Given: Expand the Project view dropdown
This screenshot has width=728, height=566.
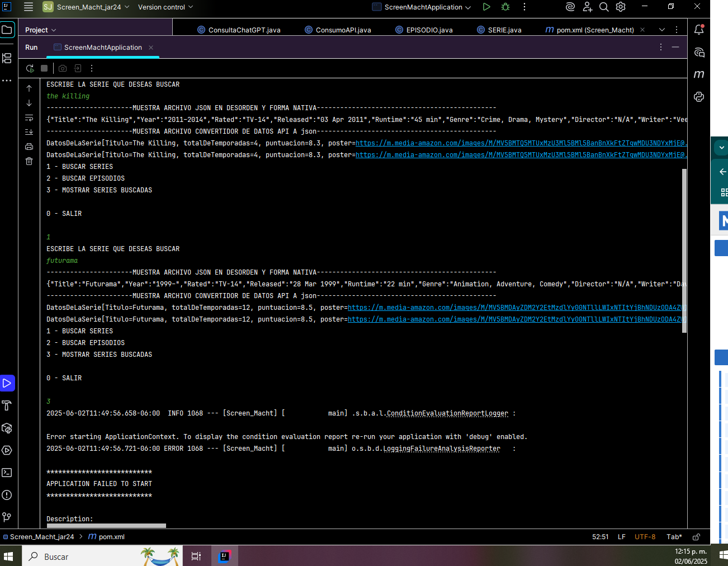Looking at the screenshot, I should click(40, 30).
